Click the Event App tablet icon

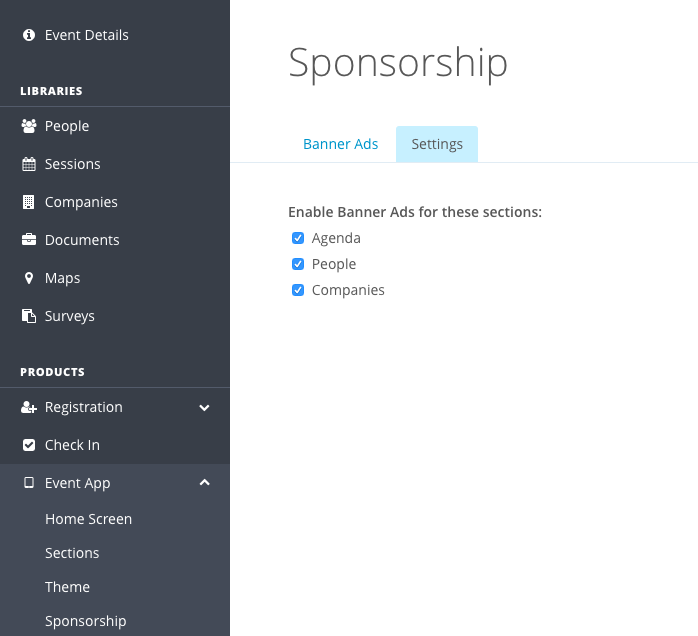(29, 483)
